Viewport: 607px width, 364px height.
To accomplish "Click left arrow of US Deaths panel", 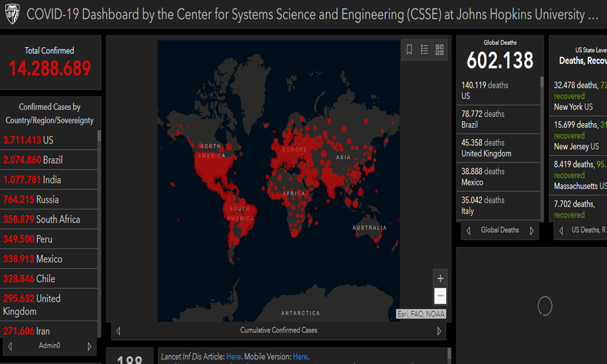I will click(561, 231).
